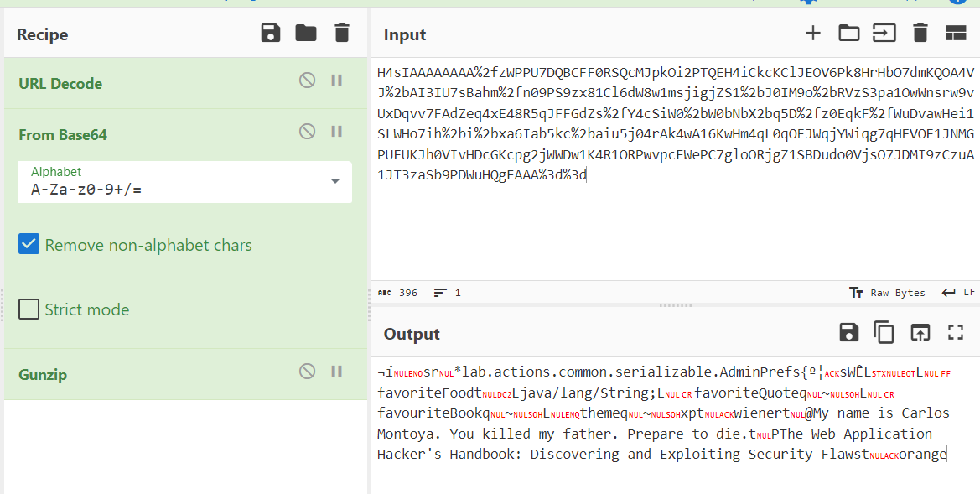Enable Strict mode checkbox
Image resolution: width=980 pixels, height=494 pixels.
coord(29,309)
